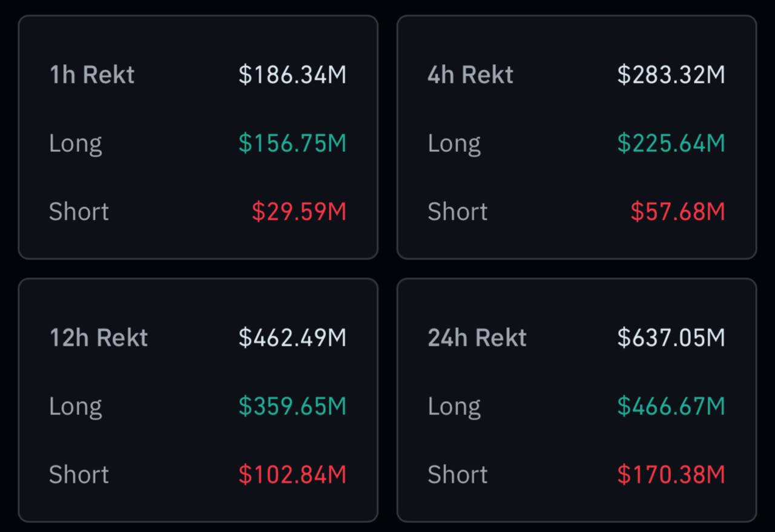The width and height of the screenshot is (775, 532).
Task: Click the Short label in 4h card
Action: (x=457, y=212)
